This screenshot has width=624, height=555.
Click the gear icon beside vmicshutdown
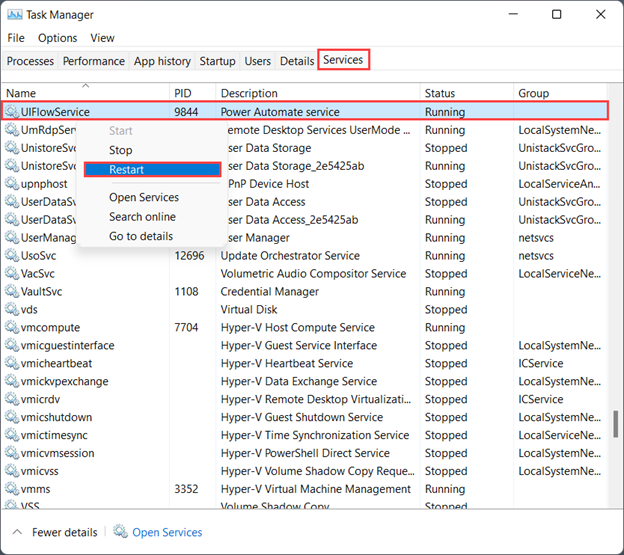coord(12,417)
